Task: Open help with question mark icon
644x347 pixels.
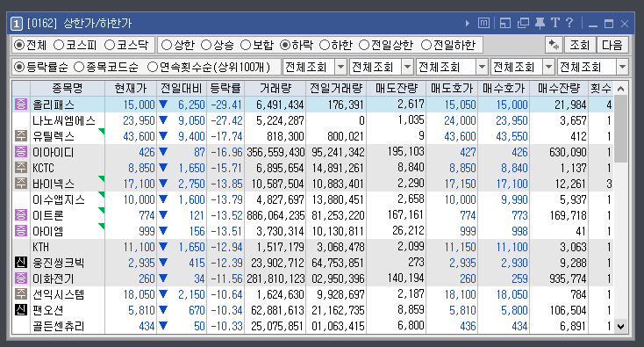Action: coord(569,23)
